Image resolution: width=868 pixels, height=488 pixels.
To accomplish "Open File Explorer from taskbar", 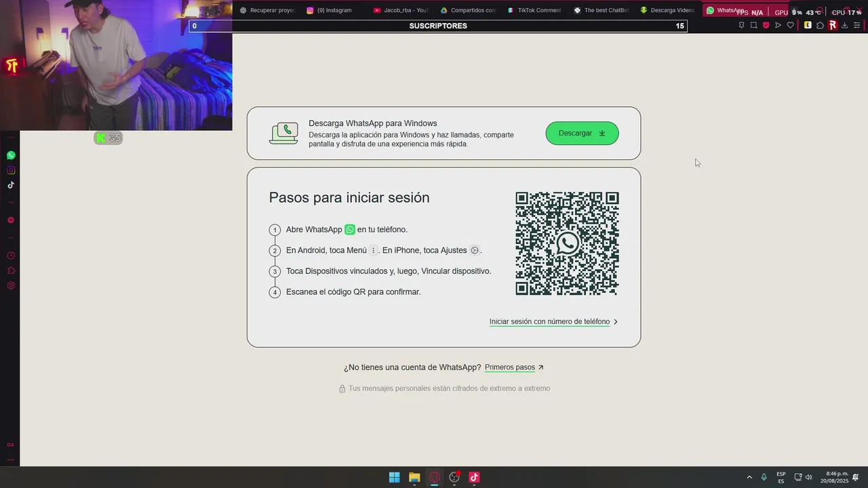I will 414,477.
